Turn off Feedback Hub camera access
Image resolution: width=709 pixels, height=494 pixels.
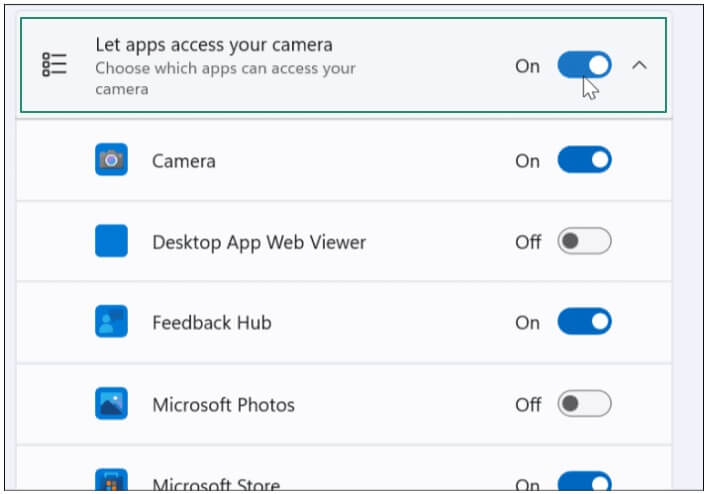click(584, 322)
